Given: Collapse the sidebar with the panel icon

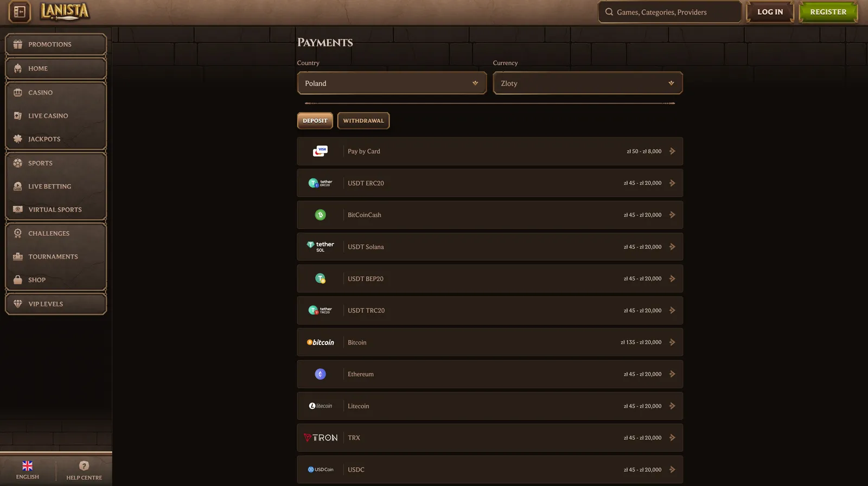Looking at the screenshot, I should tap(20, 12).
